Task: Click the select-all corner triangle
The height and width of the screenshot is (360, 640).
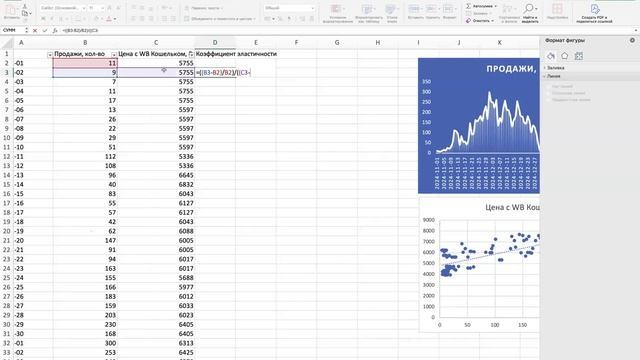Action: 7,42
